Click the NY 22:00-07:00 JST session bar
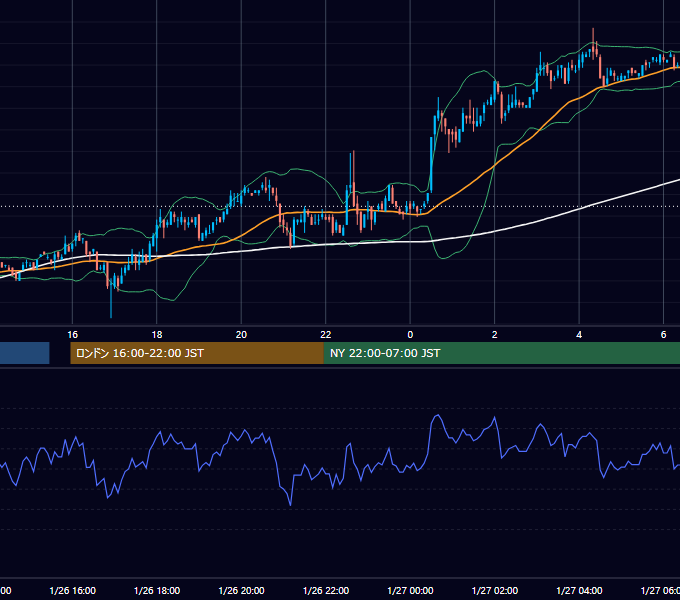 502,353
